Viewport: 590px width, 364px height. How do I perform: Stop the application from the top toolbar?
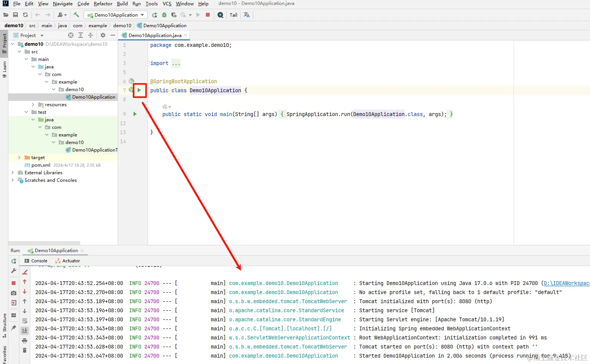208,15
